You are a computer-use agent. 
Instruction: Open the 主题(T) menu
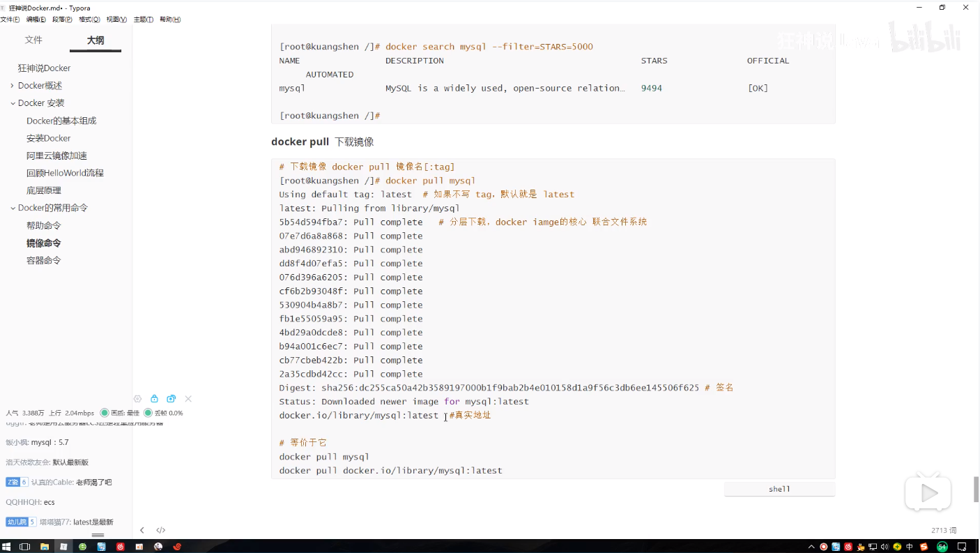[x=143, y=20]
